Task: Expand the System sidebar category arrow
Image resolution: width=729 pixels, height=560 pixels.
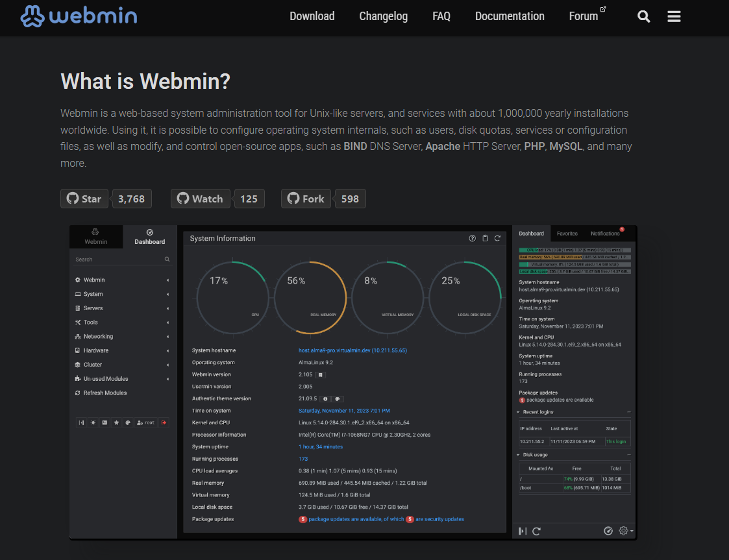Action: [168, 294]
